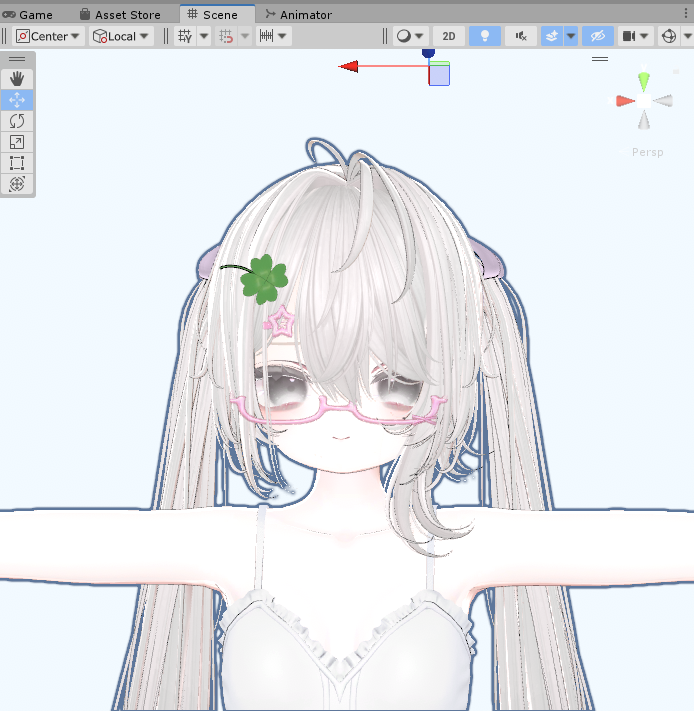Toggle gizmos display button
This screenshot has height=711, width=694.
point(669,36)
